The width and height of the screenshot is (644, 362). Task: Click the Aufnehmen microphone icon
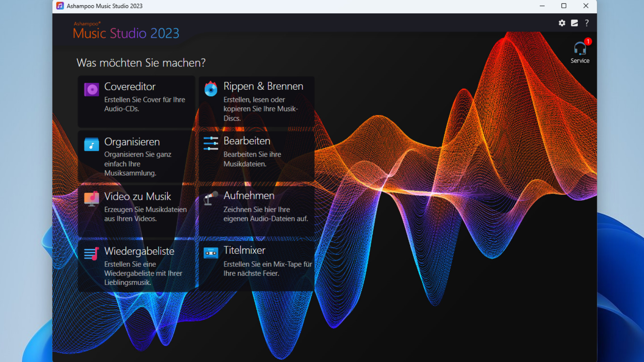coord(211,198)
